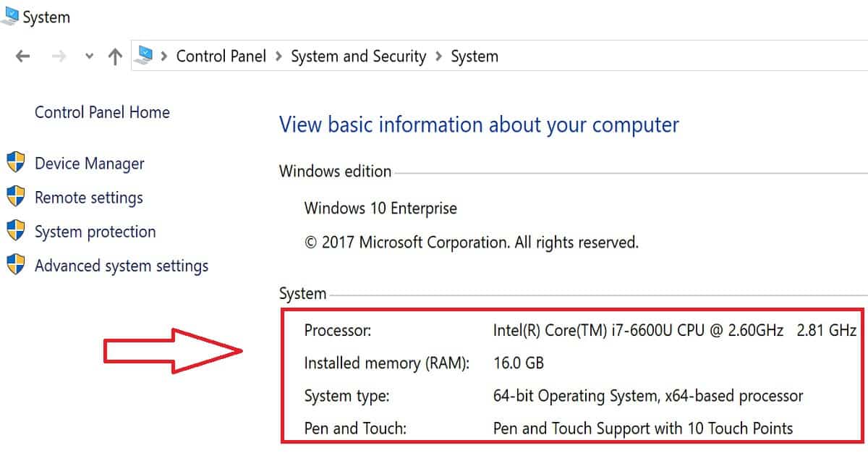Click the Forward arrow navigation button

point(59,56)
